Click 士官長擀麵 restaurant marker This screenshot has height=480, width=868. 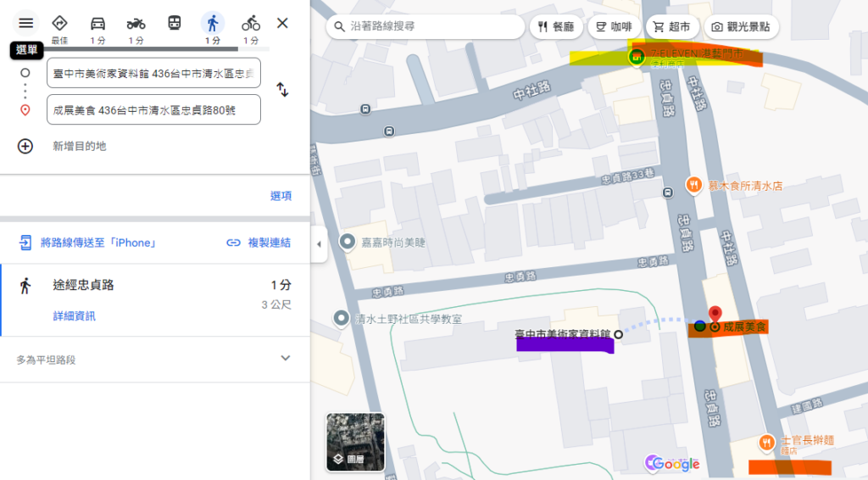click(766, 443)
